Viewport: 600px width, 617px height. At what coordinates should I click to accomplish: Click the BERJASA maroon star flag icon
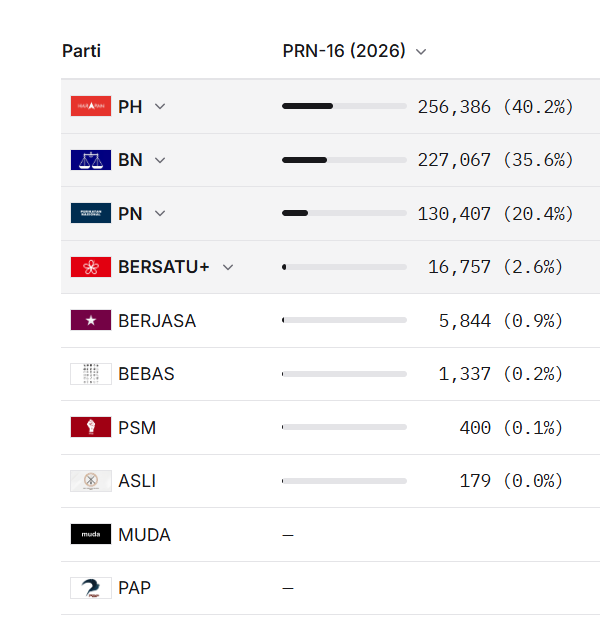tap(91, 320)
